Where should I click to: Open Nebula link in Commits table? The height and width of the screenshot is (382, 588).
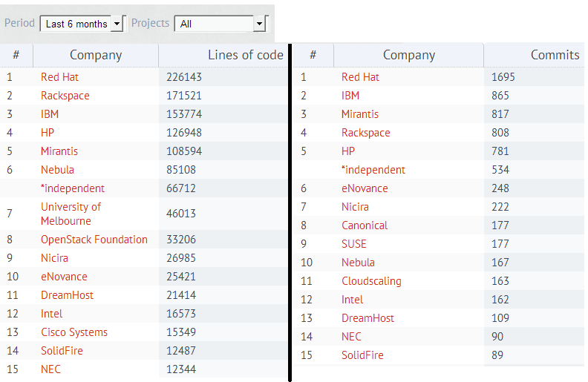point(358,263)
